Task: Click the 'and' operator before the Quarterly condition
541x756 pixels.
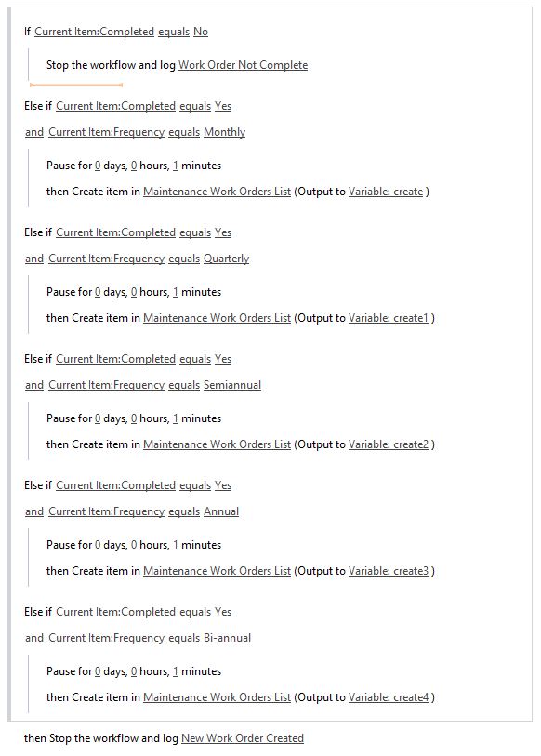Action: pos(34,259)
